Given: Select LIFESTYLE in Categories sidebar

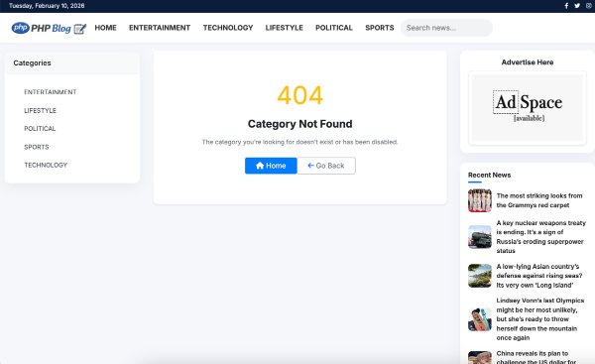Looking at the screenshot, I should click(x=41, y=110).
